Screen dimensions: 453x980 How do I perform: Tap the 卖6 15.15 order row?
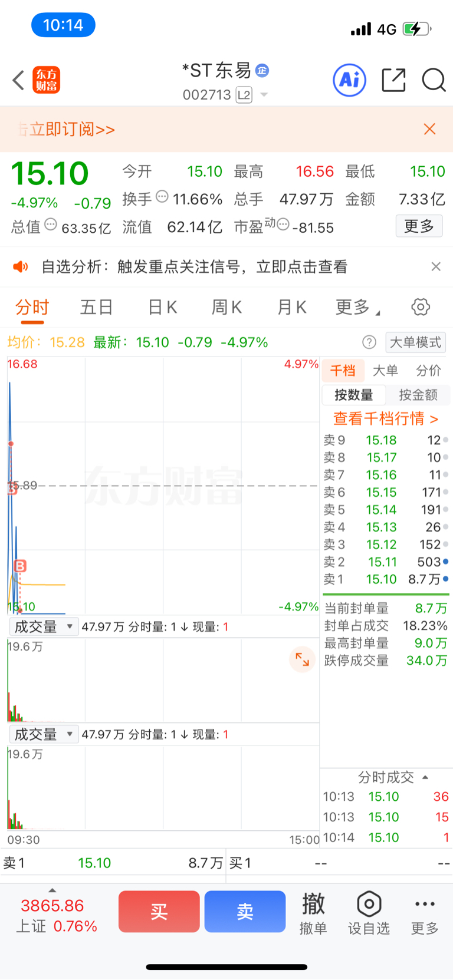pos(386,492)
